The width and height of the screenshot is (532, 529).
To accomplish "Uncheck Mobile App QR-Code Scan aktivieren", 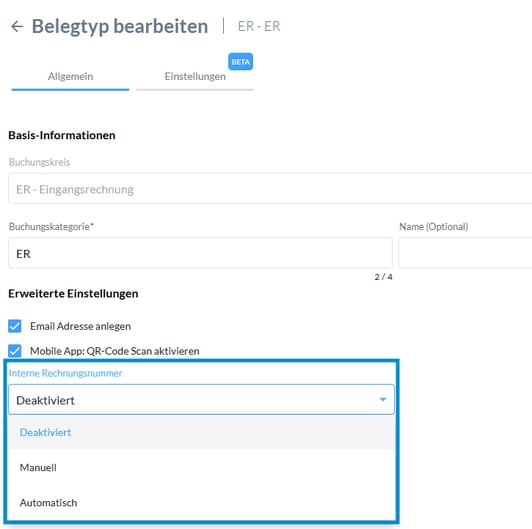I will tap(15, 351).
